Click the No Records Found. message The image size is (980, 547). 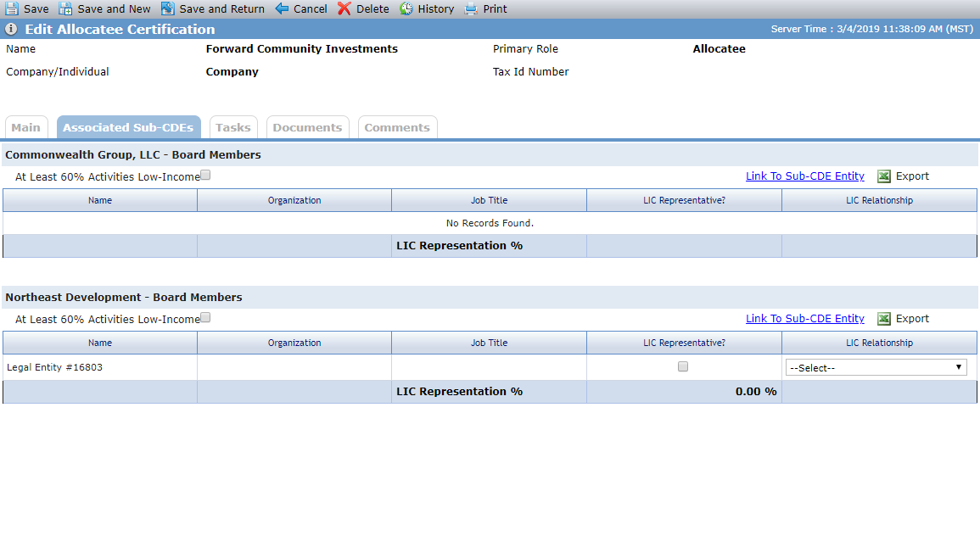pyautogui.click(x=490, y=223)
